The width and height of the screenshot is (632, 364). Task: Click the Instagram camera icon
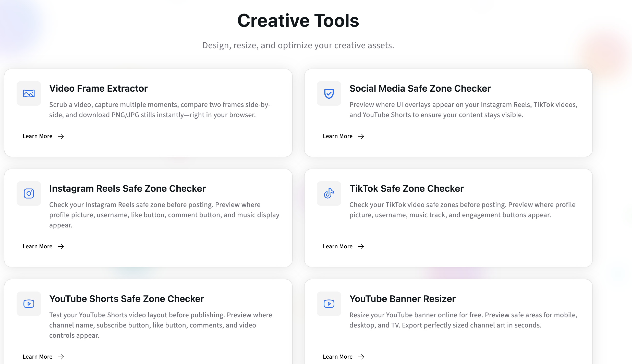tap(29, 193)
